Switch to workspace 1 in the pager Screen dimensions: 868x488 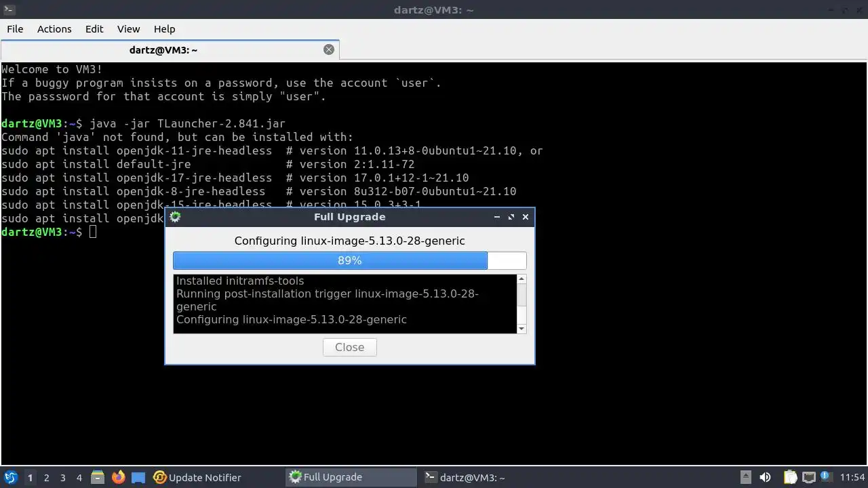(30, 478)
